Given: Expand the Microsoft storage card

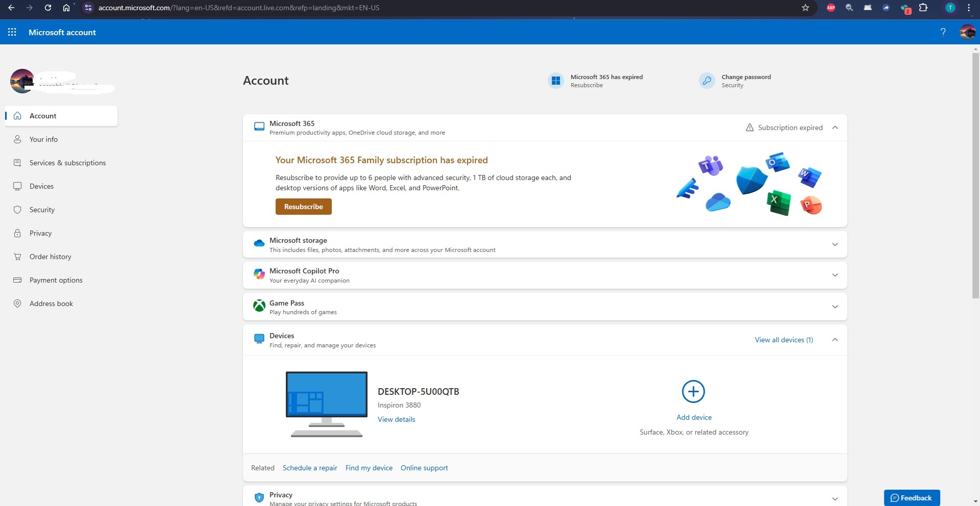Looking at the screenshot, I should pos(835,244).
